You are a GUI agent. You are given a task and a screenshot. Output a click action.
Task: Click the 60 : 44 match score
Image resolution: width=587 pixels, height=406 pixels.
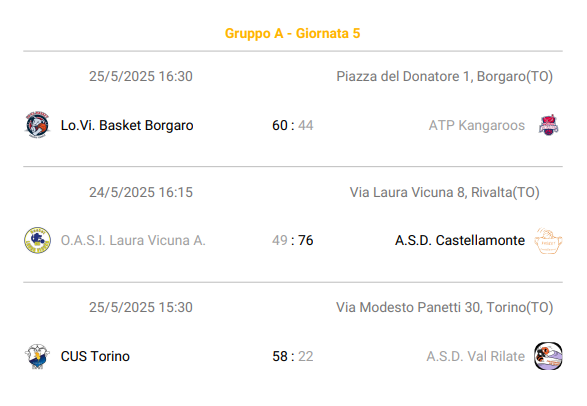click(293, 125)
